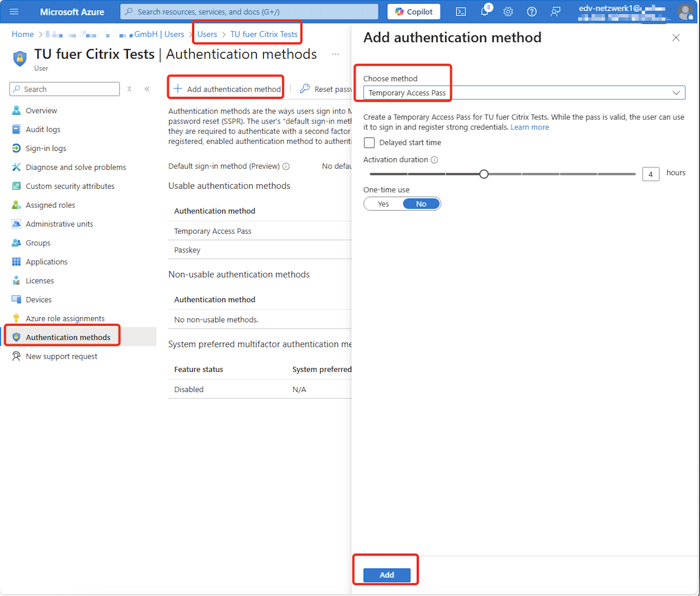Launch Copilot
Viewport: 700px width, 596px height.
tap(413, 12)
